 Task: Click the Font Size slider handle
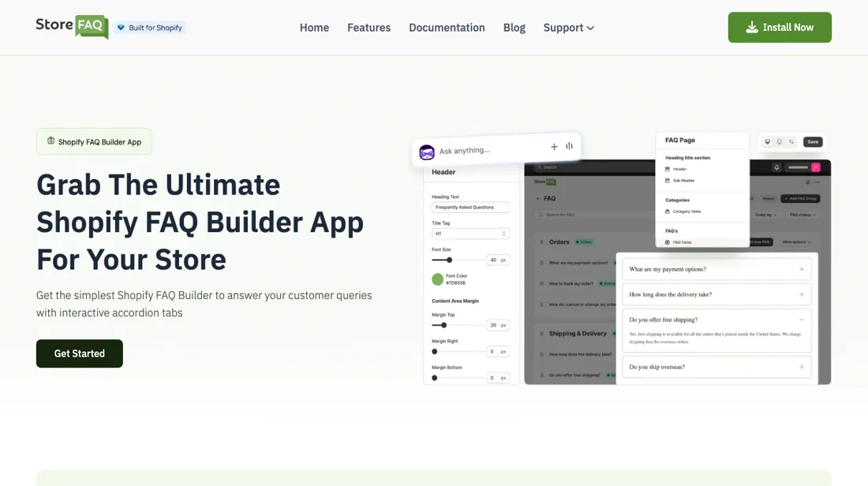pyautogui.click(x=450, y=260)
